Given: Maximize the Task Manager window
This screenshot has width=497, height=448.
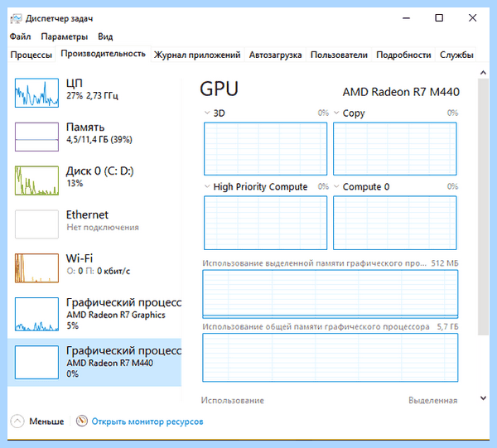Looking at the screenshot, I should pyautogui.click(x=439, y=18).
